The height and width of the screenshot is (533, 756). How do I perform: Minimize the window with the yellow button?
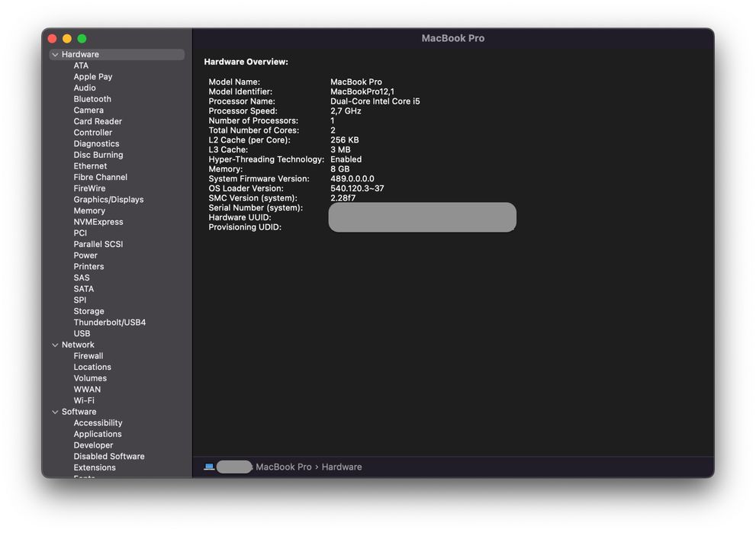pyautogui.click(x=67, y=39)
